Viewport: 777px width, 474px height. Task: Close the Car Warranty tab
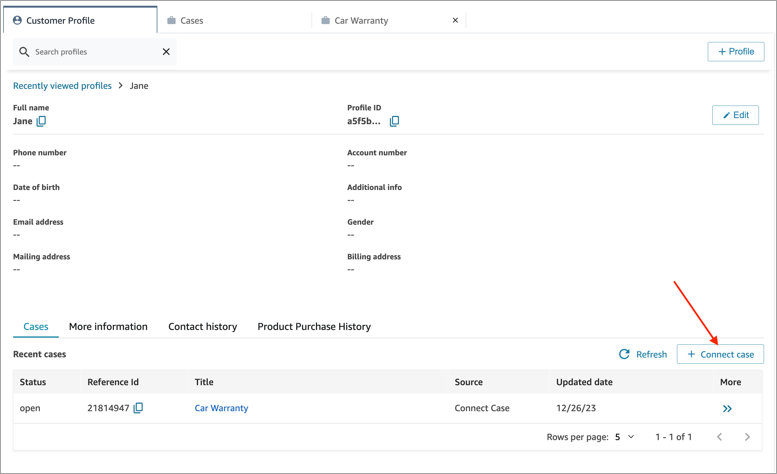click(455, 20)
